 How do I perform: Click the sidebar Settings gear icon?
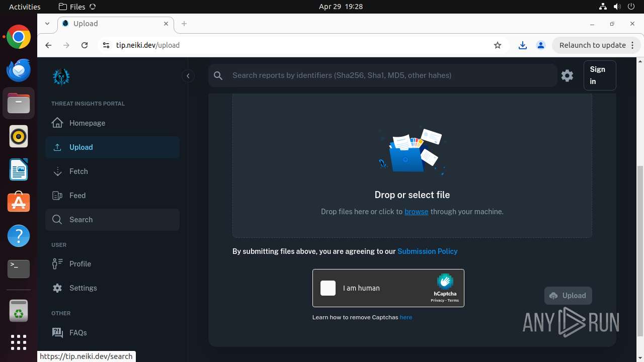pos(57,288)
